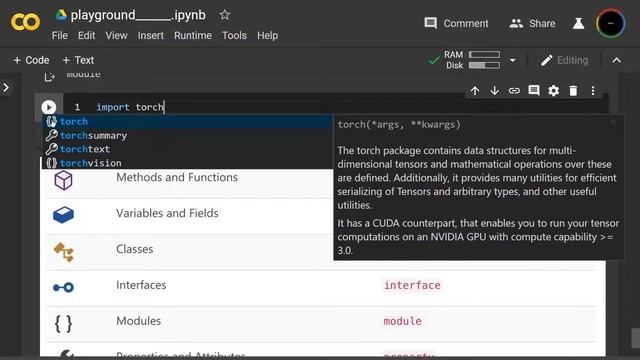
Task: Open the View menu
Action: (116, 36)
